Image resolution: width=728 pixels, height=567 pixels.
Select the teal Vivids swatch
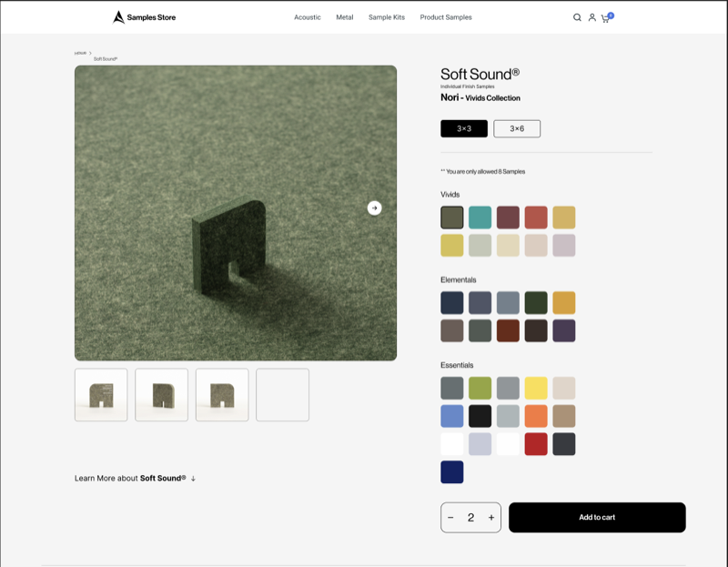[x=480, y=218]
